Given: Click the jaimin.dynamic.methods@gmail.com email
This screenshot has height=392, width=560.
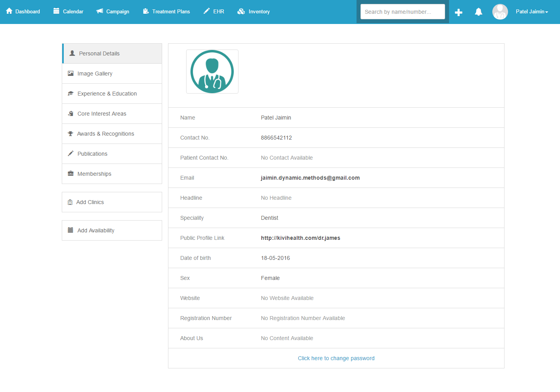Looking at the screenshot, I should click(310, 178).
